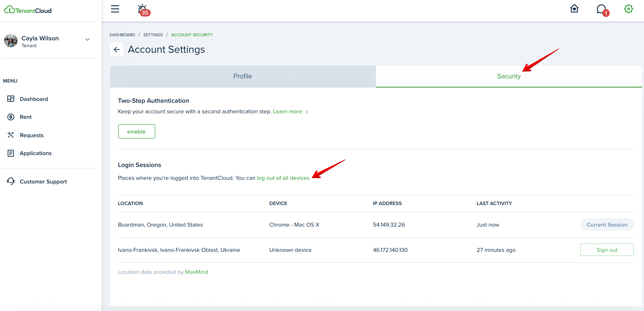Open Customer Support in the sidebar

[x=43, y=182]
